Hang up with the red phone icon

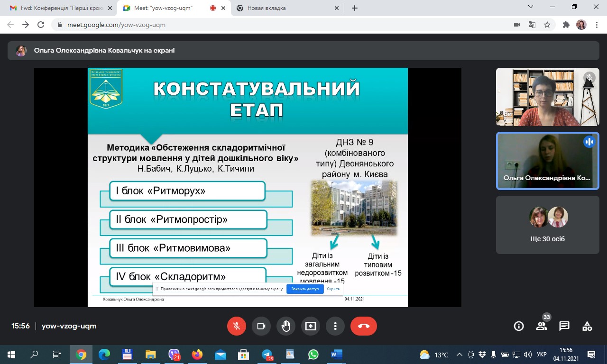pyautogui.click(x=363, y=326)
